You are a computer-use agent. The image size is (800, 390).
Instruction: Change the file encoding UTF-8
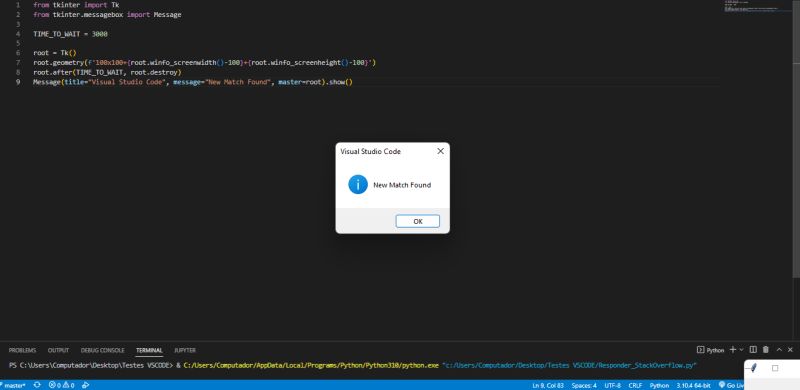(x=612, y=385)
